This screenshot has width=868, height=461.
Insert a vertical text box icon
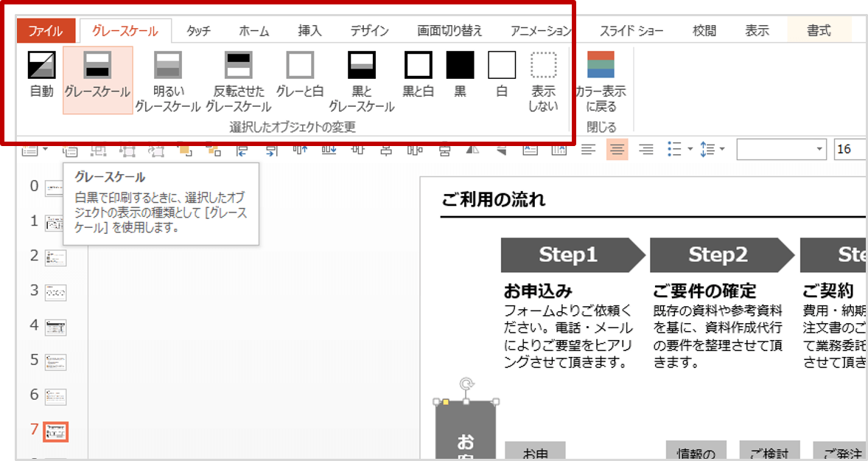click(x=559, y=150)
